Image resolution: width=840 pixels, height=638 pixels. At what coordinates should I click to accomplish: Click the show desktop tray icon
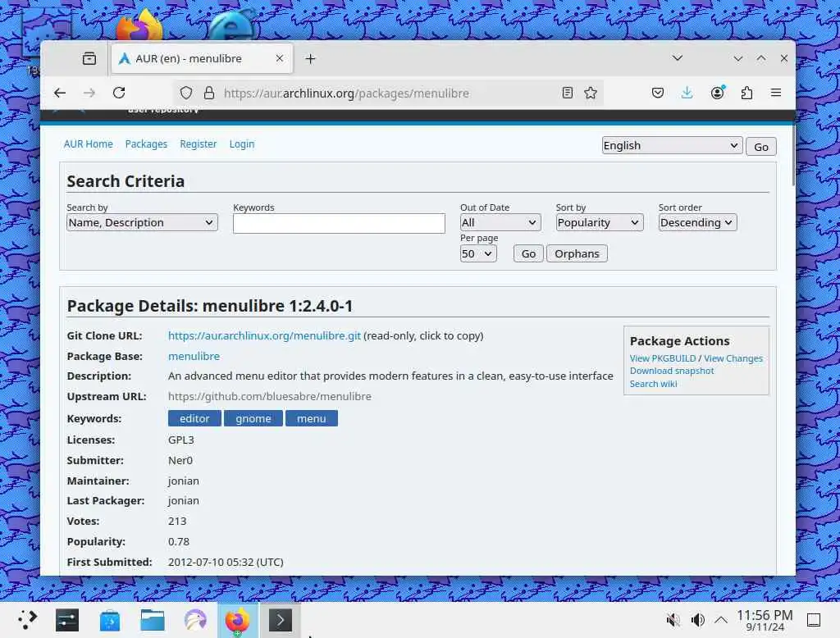[814, 620]
